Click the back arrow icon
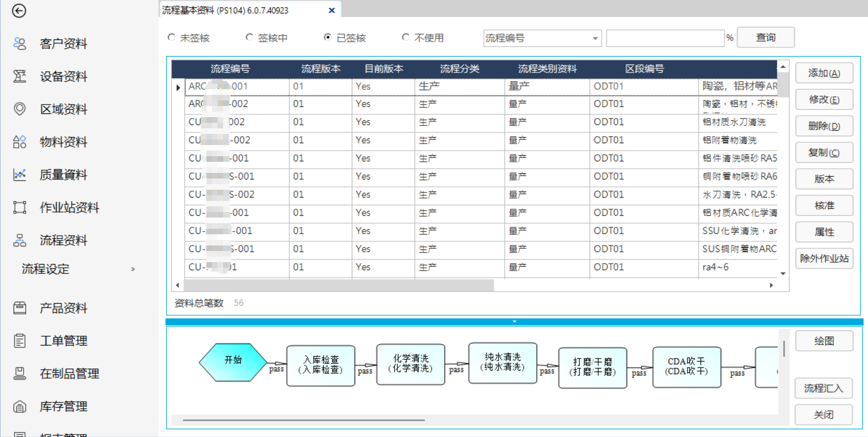This screenshot has width=868, height=437. tap(19, 11)
